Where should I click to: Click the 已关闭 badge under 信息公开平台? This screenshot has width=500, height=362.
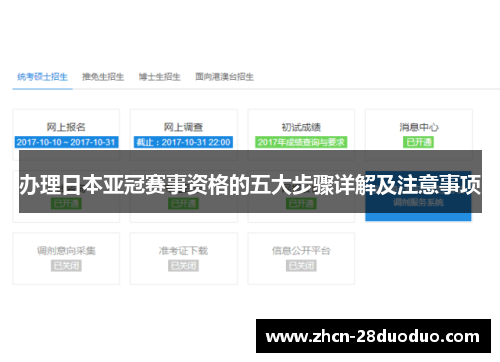click(x=301, y=266)
